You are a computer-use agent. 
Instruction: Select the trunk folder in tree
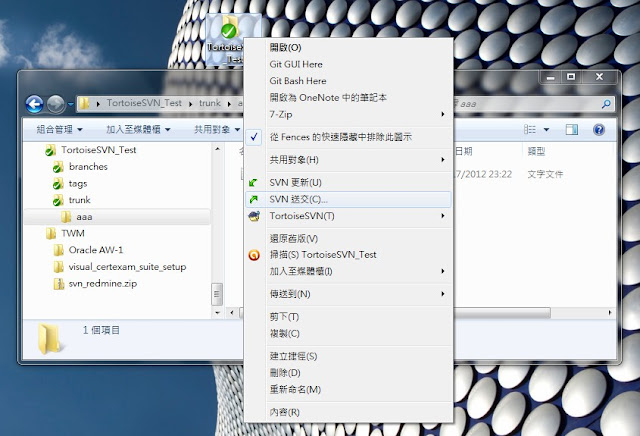(80, 200)
